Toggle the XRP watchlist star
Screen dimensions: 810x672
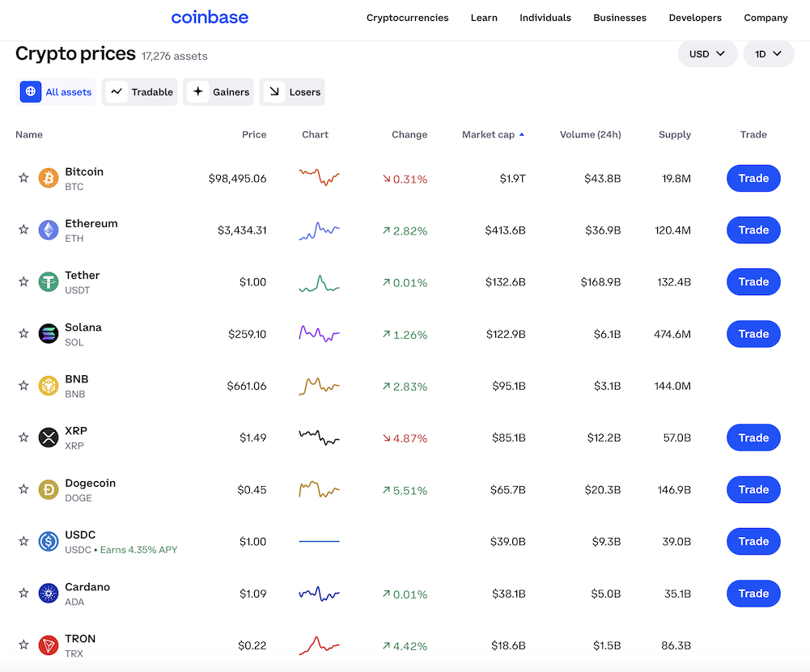point(23,437)
